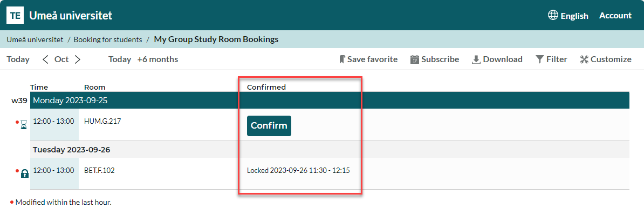Open the +6 months range selector
Screen dimensions: 644x214
157,59
